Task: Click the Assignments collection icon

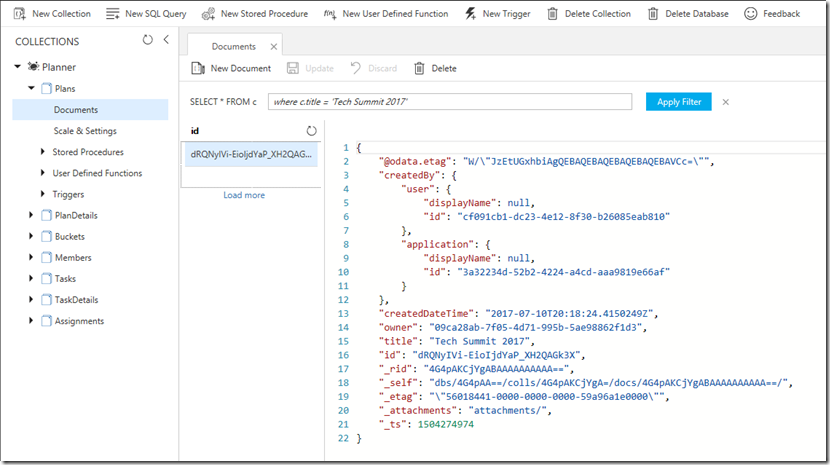Action: pyautogui.click(x=47, y=321)
